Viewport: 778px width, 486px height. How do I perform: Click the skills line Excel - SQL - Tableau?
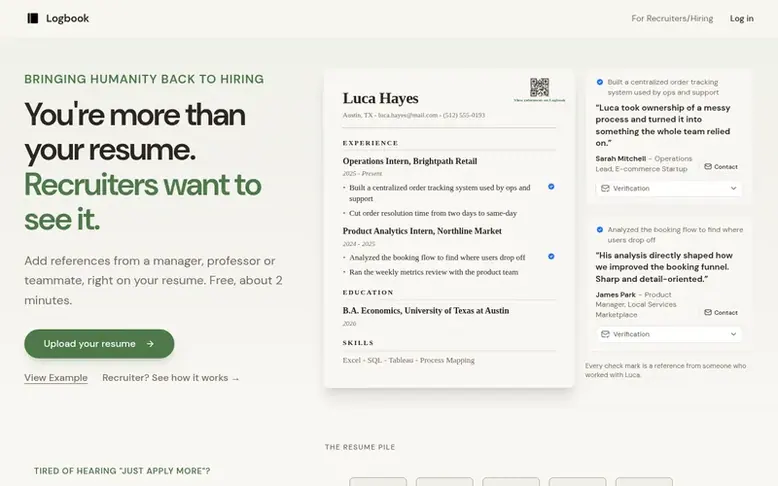pyautogui.click(x=408, y=360)
